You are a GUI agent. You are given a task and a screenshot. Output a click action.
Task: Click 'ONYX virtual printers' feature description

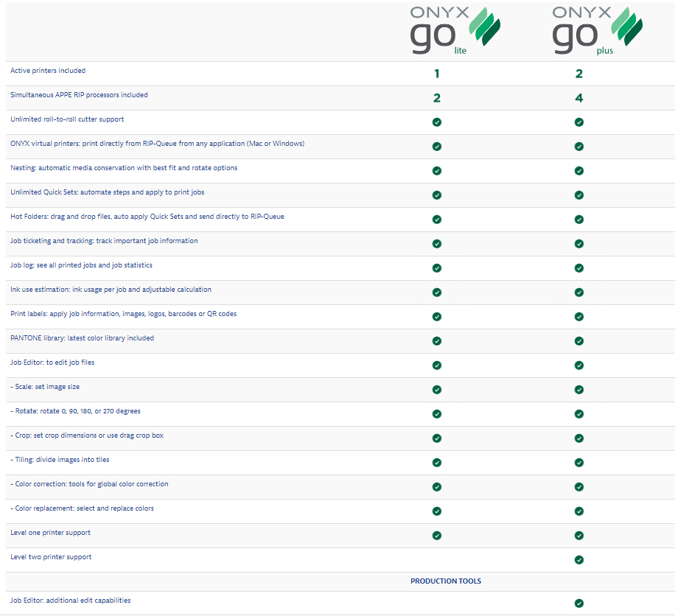coord(157,144)
